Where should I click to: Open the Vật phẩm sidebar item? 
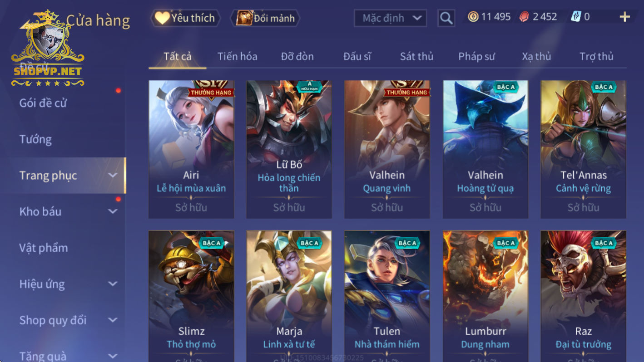(44, 248)
